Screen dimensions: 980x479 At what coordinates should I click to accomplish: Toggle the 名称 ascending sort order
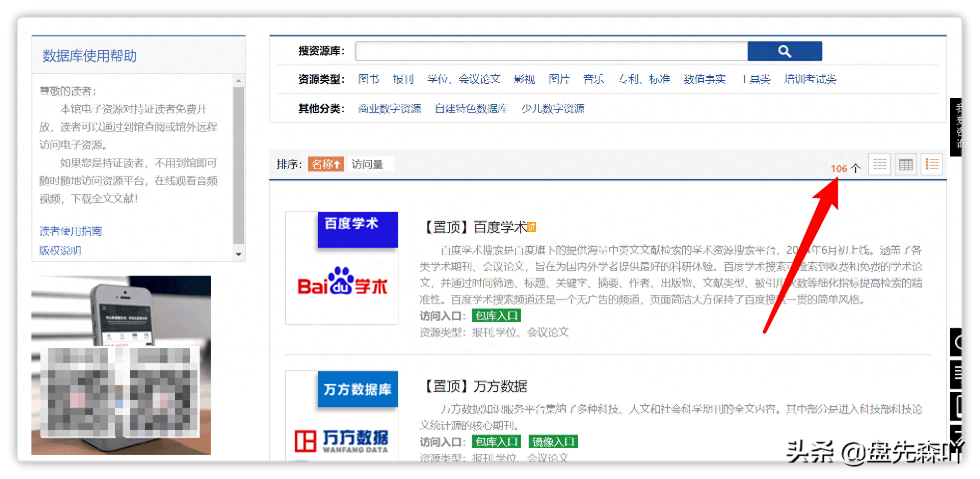[326, 164]
